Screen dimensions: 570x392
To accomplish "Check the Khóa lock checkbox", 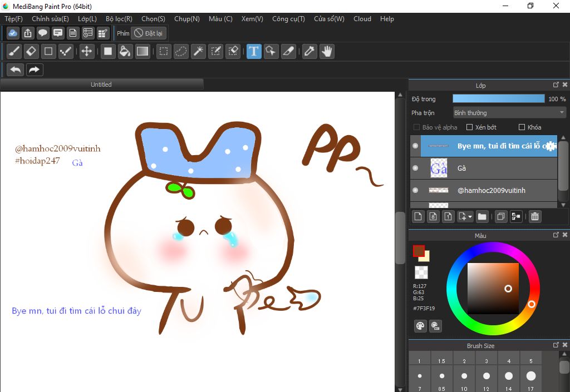I will point(522,127).
